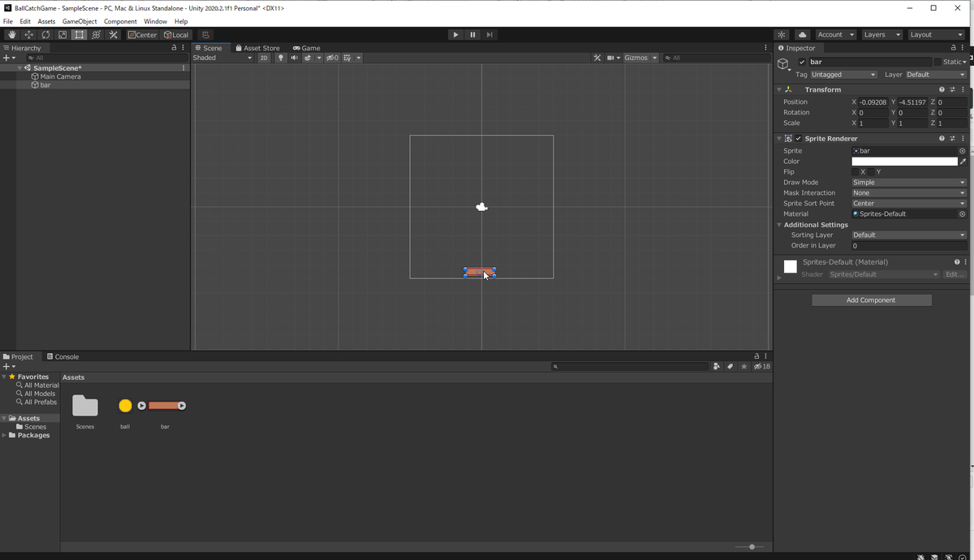This screenshot has height=560, width=974.
Task: Open the Gizmos dropdown
Action: pos(640,58)
